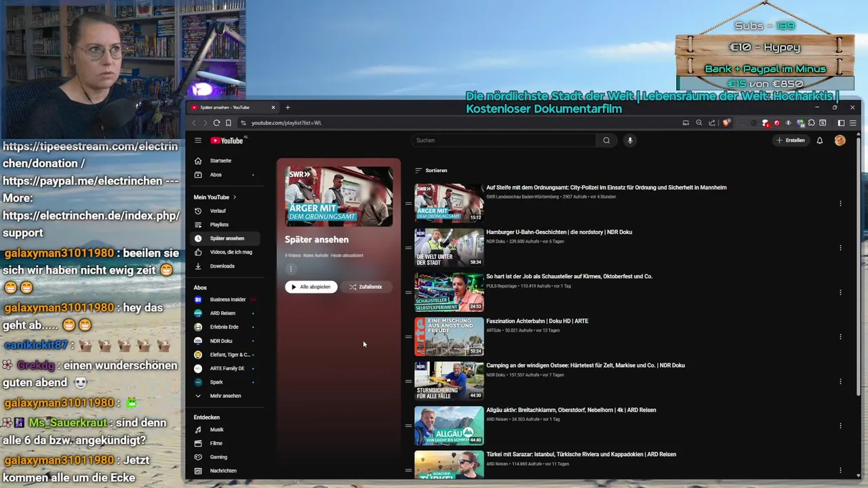Open the browser extensions puzzle icon

[812, 123]
